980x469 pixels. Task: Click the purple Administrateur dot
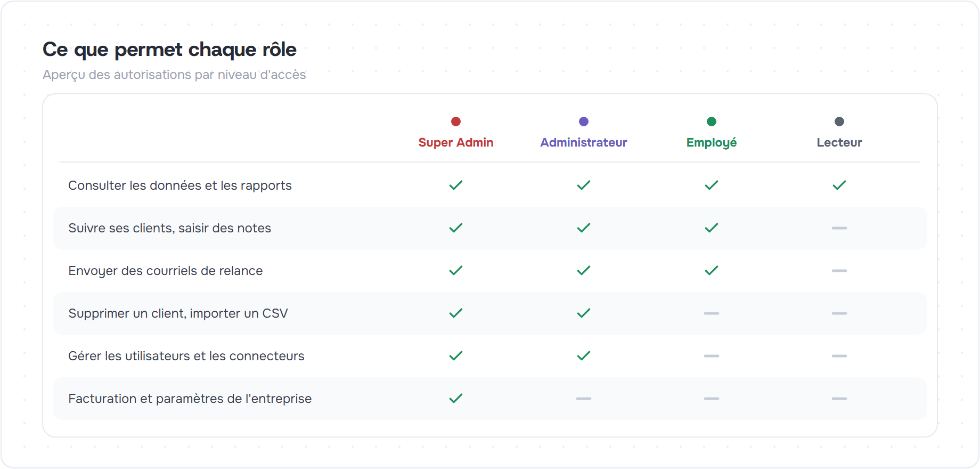pyautogui.click(x=584, y=122)
